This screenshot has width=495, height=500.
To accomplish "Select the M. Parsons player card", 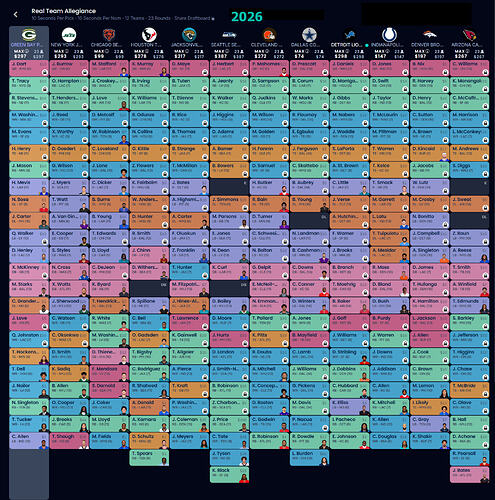I will click(x=229, y=221).
